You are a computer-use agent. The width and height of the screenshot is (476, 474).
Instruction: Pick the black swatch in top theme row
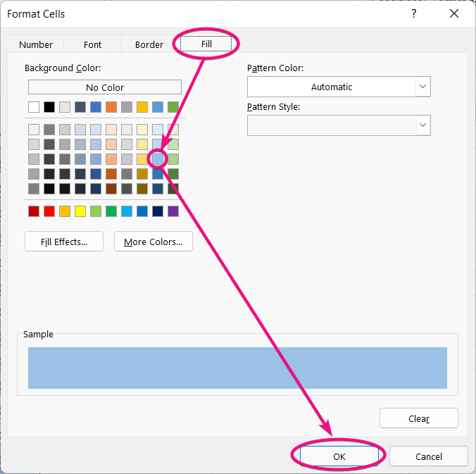pos(49,107)
